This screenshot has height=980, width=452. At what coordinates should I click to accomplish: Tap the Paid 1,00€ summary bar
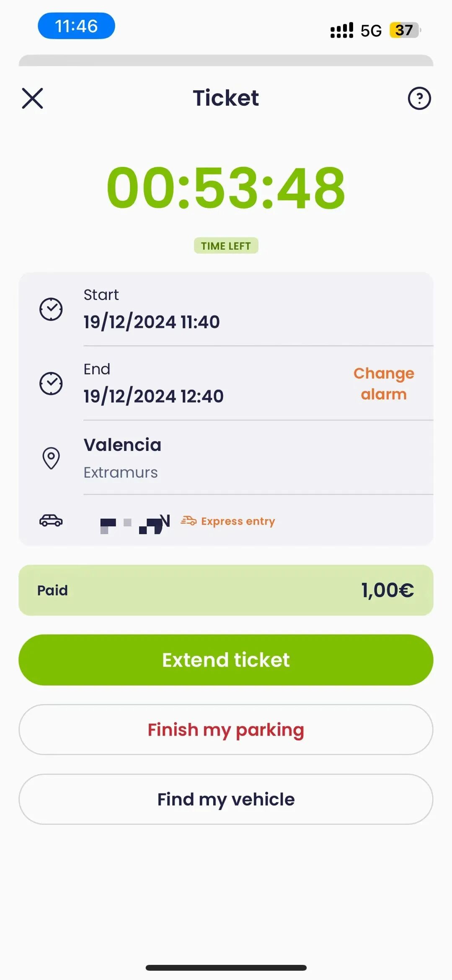tap(226, 590)
